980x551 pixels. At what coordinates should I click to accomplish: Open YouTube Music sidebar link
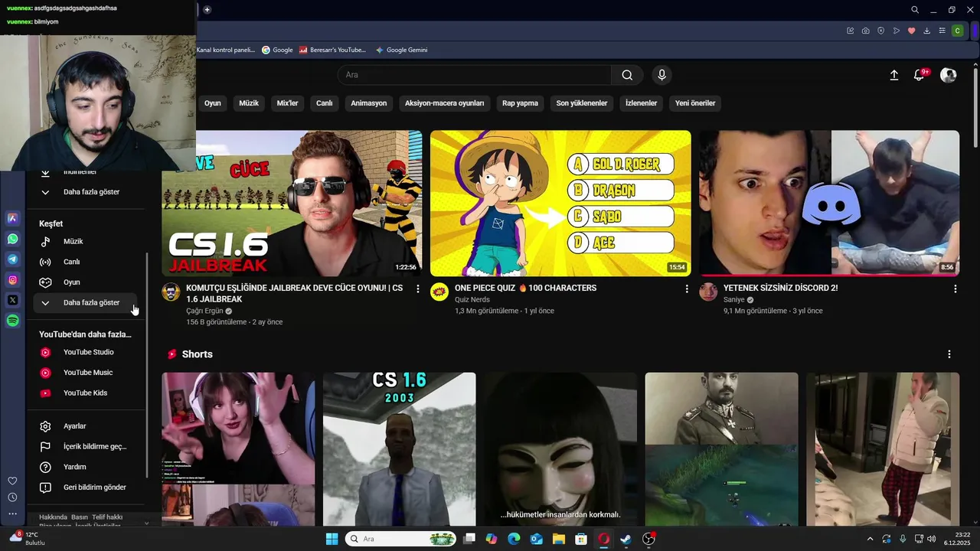point(86,373)
